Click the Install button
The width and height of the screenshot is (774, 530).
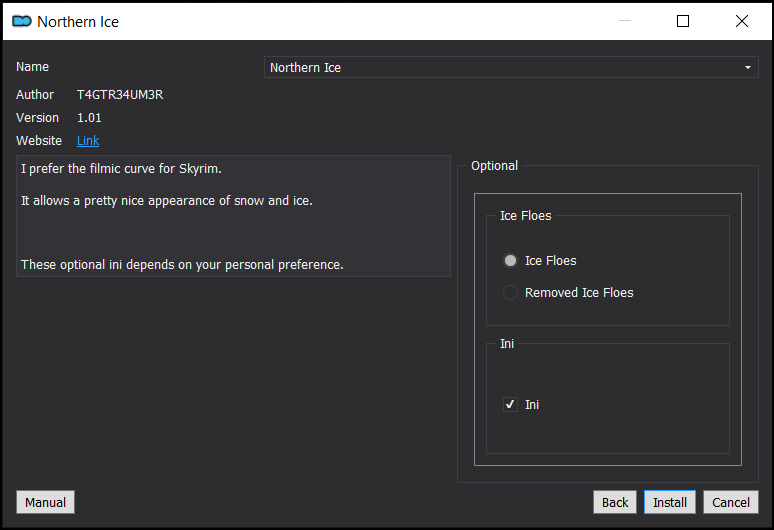[x=670, y=502]
